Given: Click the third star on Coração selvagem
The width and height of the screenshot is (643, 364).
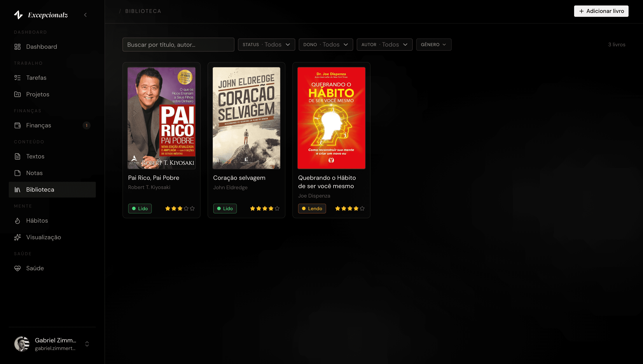Looking at the screenshot, I should tap(265, 208).
